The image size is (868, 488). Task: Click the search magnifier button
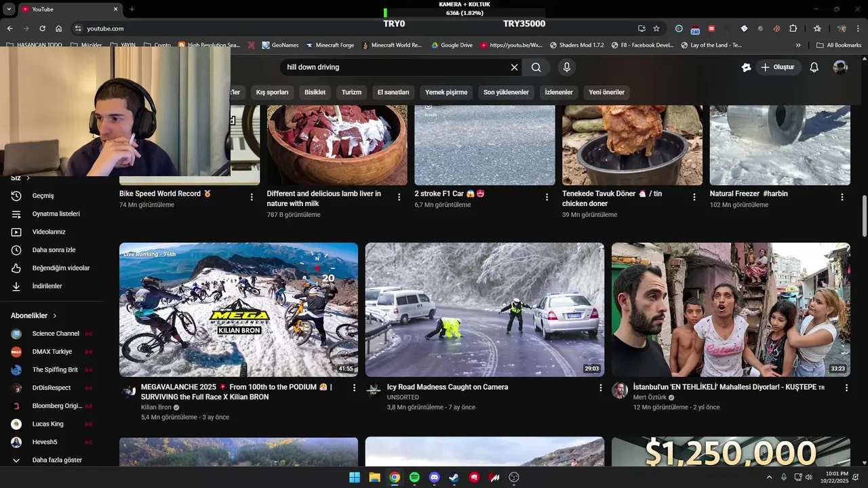[536, 67]
